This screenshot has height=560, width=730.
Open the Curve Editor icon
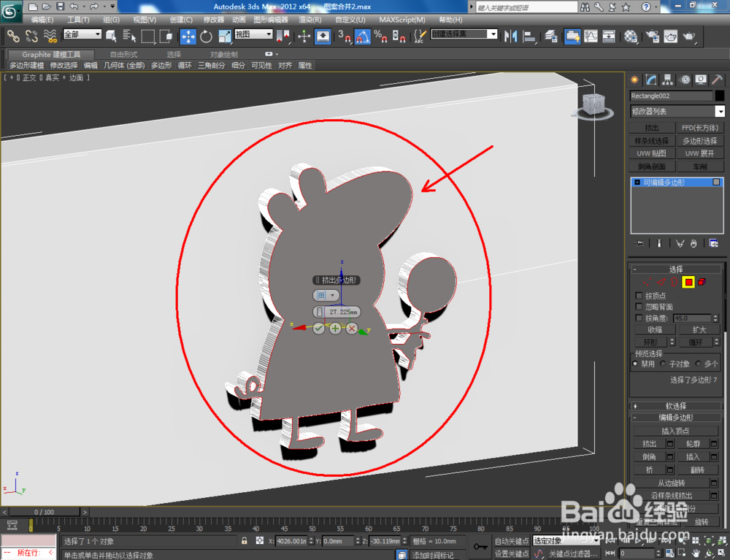tap(591, 36)
